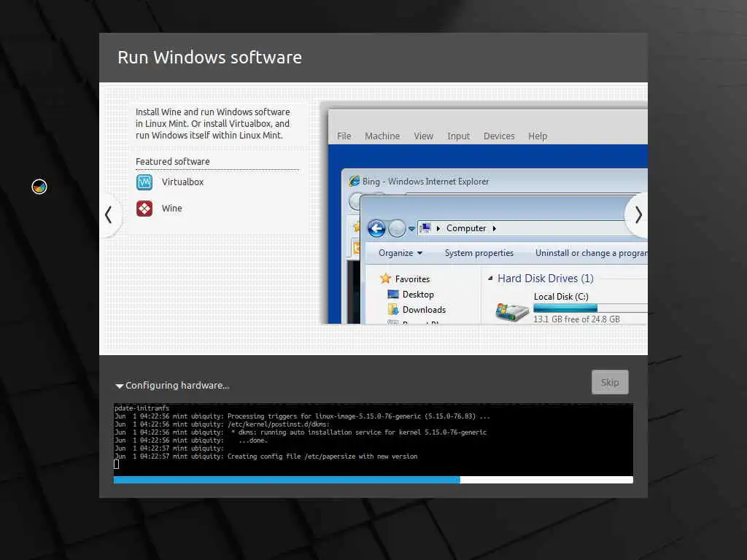
Task: Click the Virtualbox software label
Action: (x=182, y=182)
